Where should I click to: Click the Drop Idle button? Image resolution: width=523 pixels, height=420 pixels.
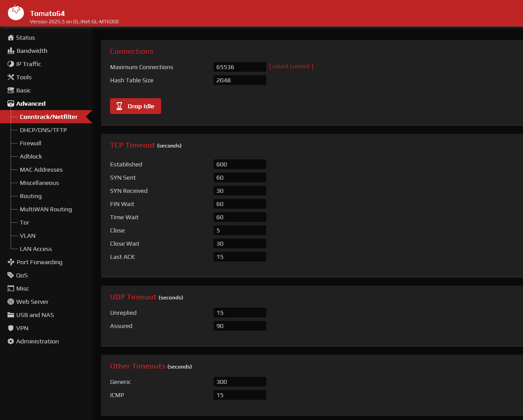[136, 106]
